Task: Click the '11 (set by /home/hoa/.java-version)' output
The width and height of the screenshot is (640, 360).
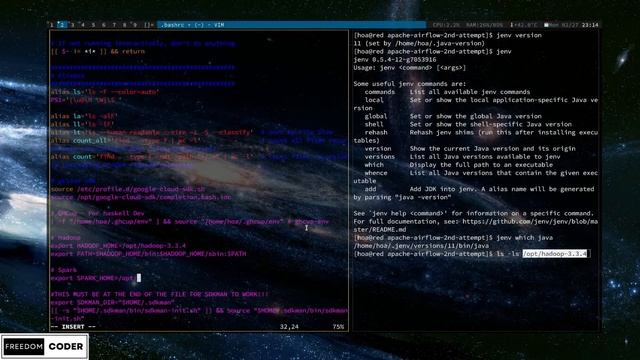Action: 419,43
